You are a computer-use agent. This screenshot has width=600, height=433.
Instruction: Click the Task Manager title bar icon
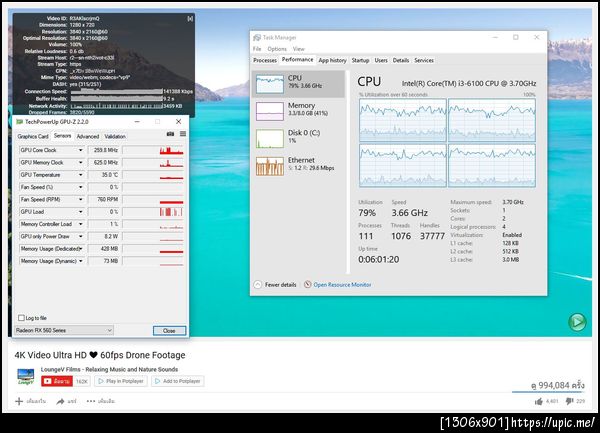[257, 37]
